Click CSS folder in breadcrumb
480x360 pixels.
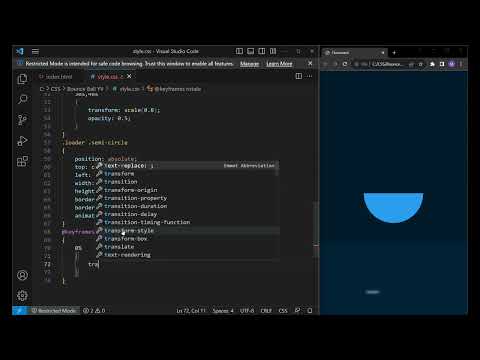point(55,89)
